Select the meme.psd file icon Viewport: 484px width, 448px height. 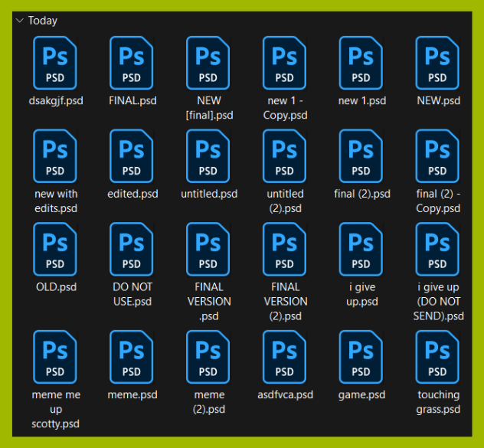click(x=132, y=357)
